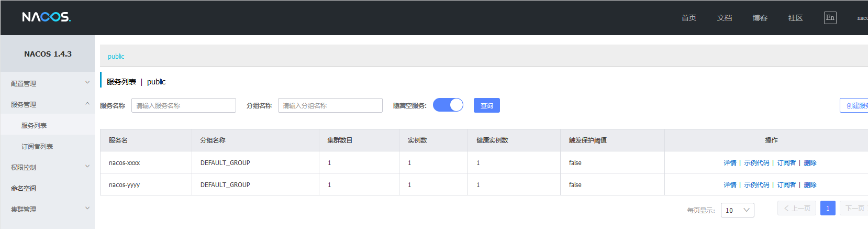Click the NACOS logo
This screenshot has width=868, height=229.
click(x=46, y=17)
